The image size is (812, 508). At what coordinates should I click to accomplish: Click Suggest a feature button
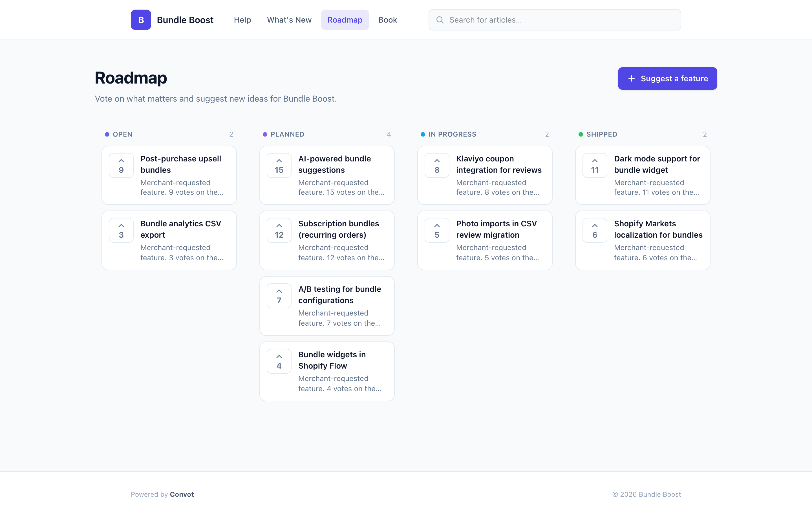(x=667, y=78)
